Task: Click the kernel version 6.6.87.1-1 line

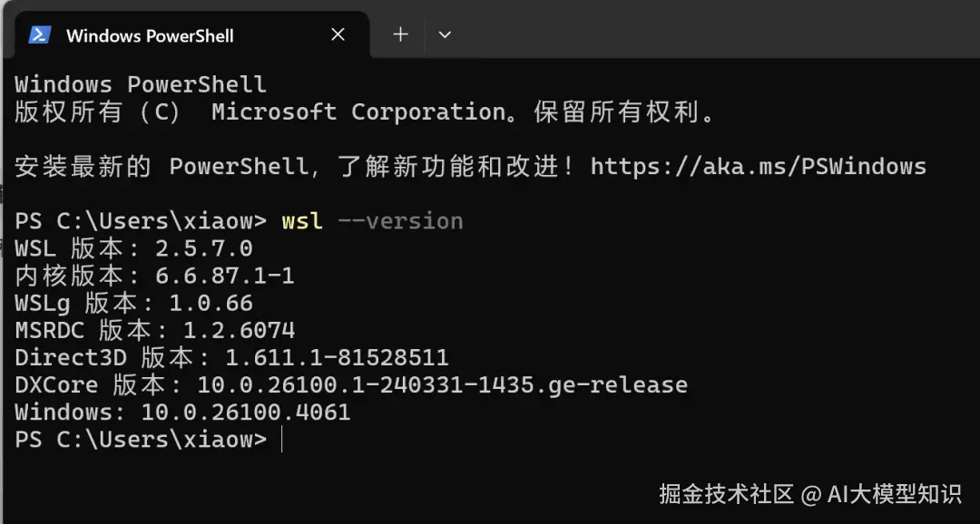Action: [x=154, y=276]
